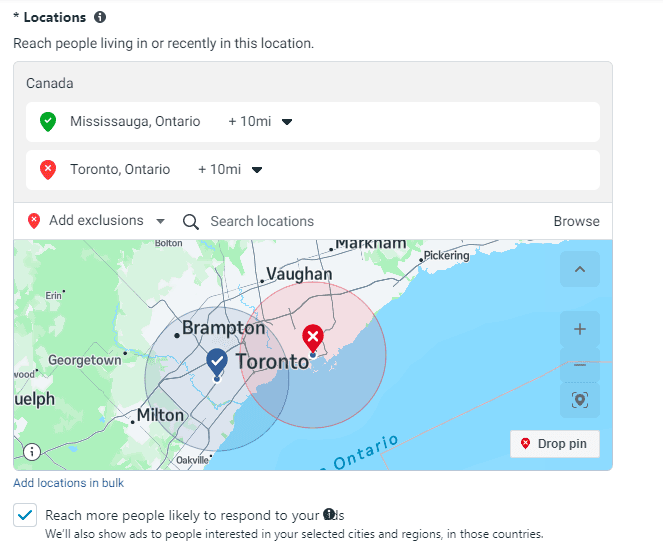Click the red Toronto map marker
Screen dimensions: 663x549
pyautogui.click(x=313, y=336)
